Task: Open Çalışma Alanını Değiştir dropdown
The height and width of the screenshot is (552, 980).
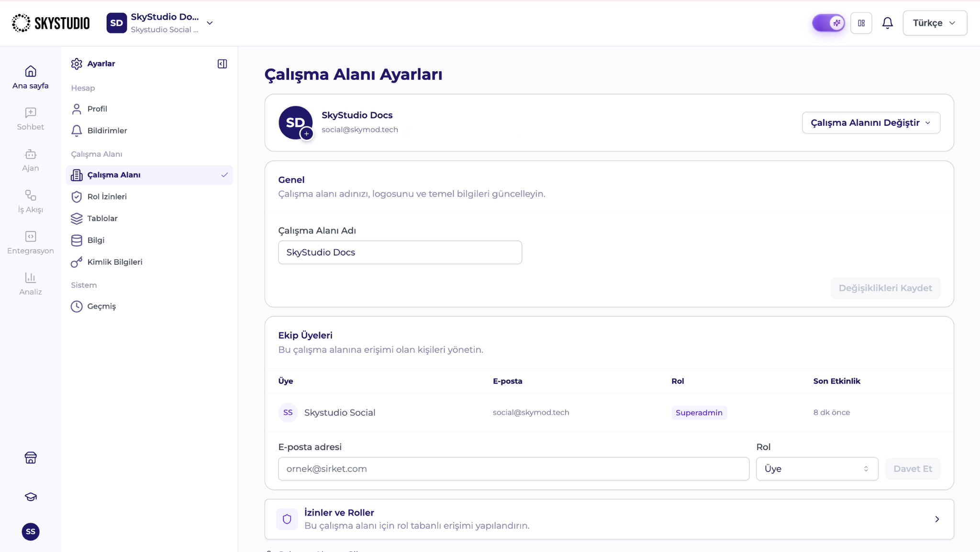Action: pyautogui.click(x=871, y=123)
